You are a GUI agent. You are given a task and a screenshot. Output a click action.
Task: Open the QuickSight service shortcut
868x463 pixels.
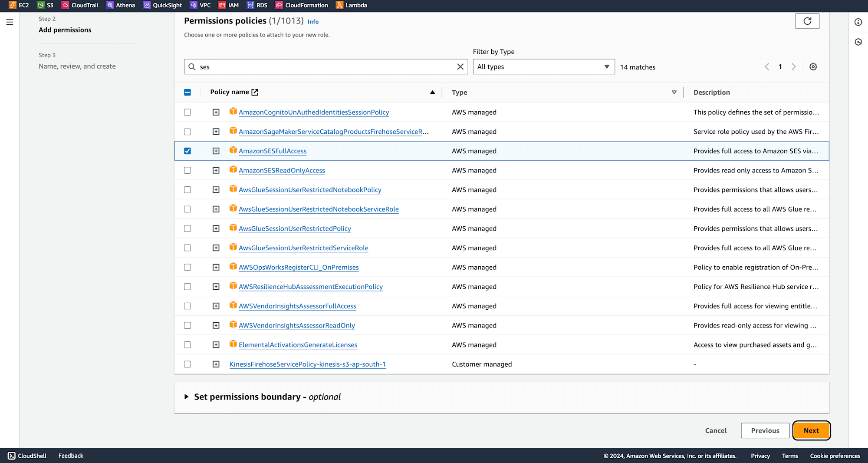(163, 5)
